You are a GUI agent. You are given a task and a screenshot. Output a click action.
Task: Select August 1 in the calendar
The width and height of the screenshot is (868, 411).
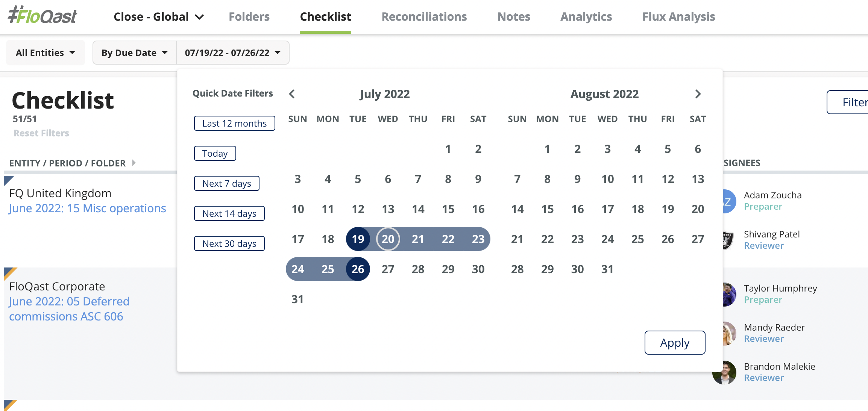tap(548, 149)
